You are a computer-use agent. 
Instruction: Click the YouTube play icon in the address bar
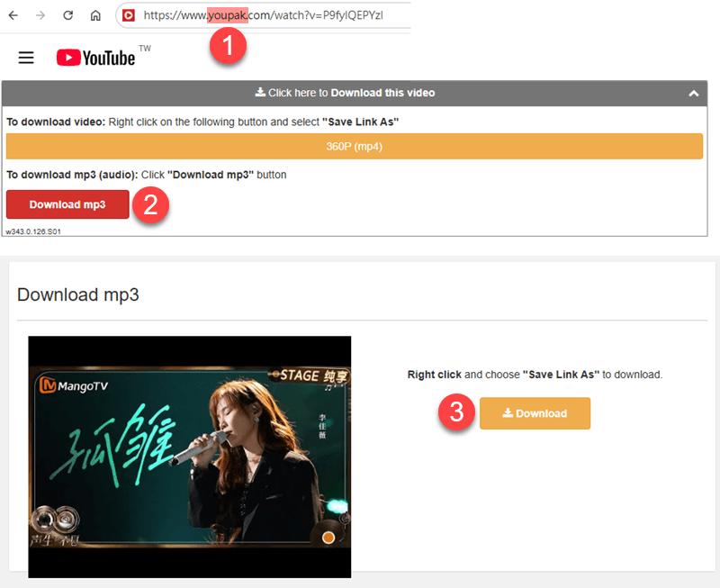pos(126,14)
